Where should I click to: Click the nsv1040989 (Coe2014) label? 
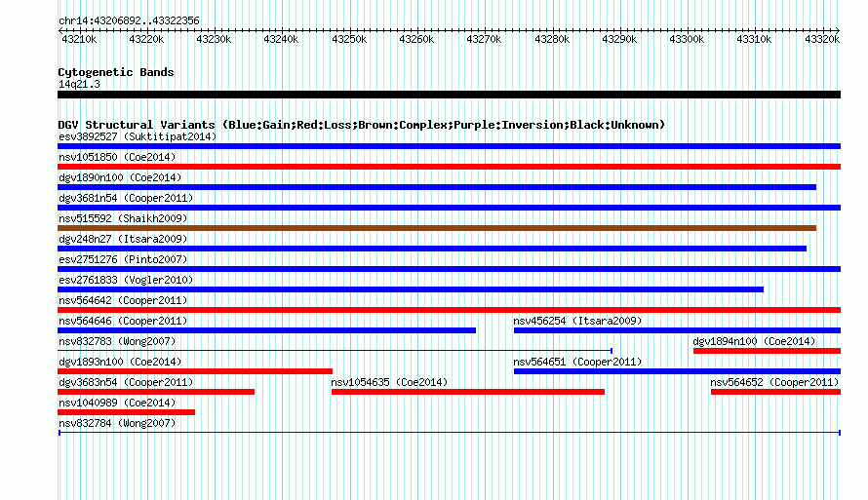[x=117, y=403]
